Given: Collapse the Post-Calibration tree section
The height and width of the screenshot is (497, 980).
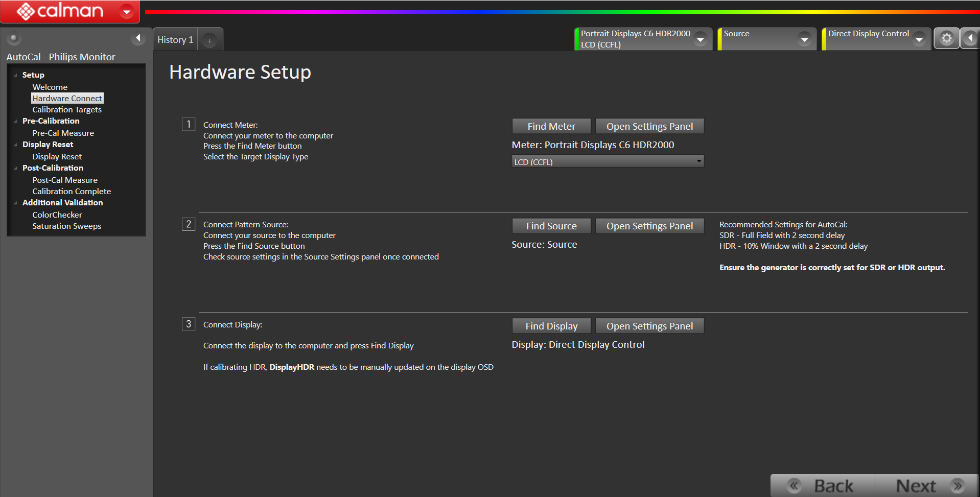Looking at the screenshot, I should [16, 168].
